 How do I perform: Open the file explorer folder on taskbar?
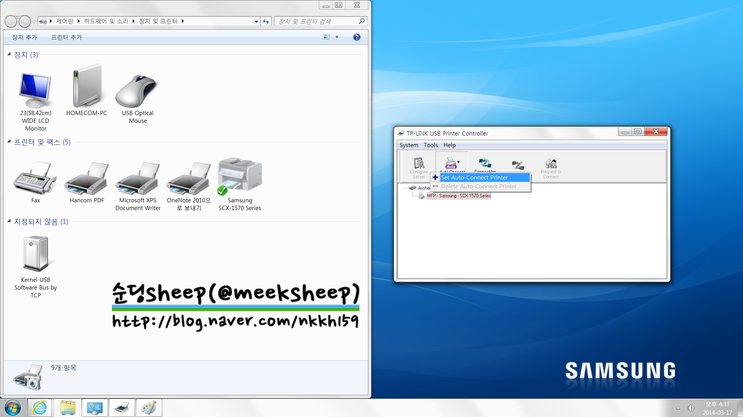click(67, 408)
